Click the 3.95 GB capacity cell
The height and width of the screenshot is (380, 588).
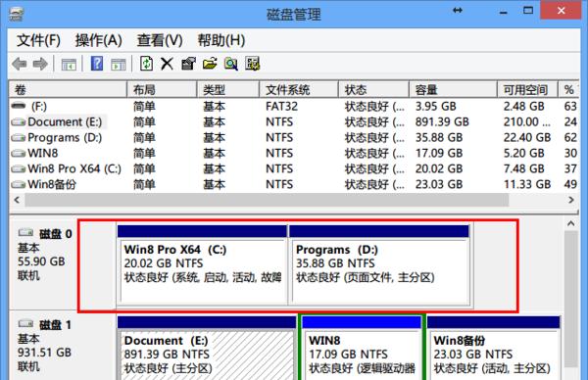(435, 107)
